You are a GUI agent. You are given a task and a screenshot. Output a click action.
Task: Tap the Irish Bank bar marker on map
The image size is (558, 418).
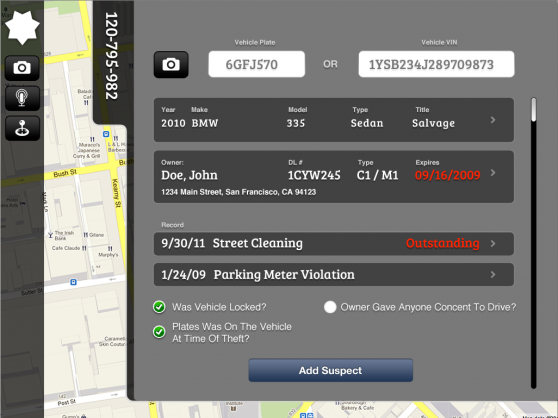tap(50, 235)
